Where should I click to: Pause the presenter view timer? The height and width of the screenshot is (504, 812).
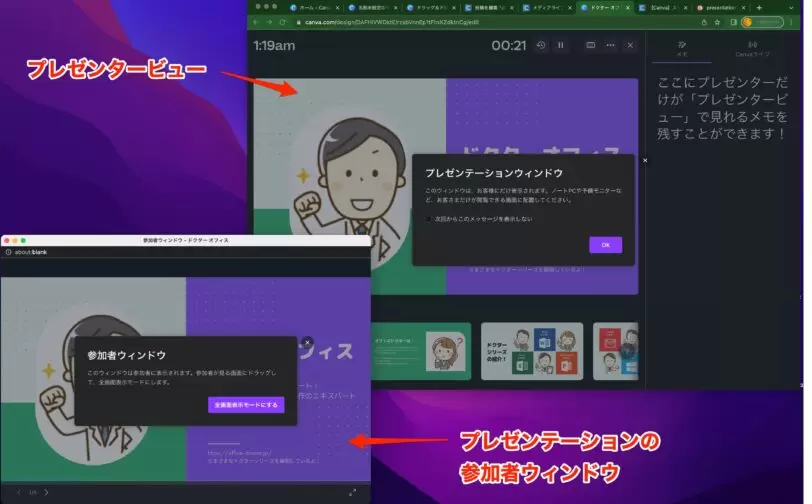pos(560,46)
